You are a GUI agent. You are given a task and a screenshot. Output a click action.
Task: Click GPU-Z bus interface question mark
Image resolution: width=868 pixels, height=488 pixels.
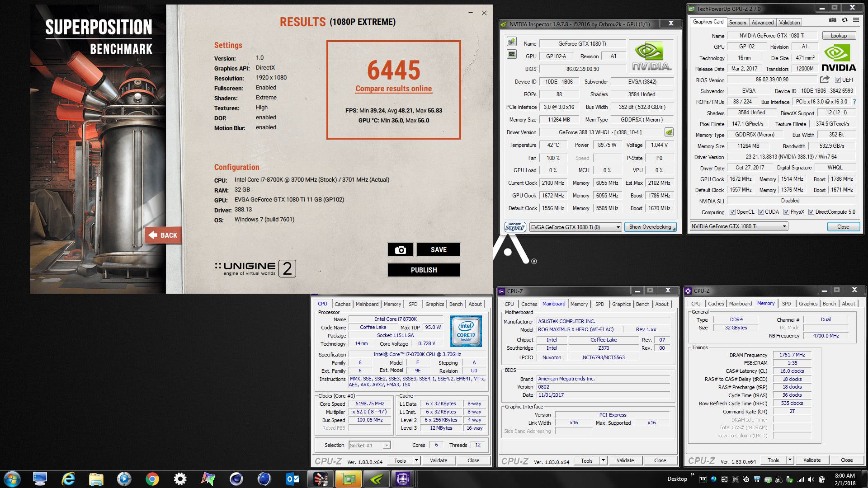click(x=854, y=102)
